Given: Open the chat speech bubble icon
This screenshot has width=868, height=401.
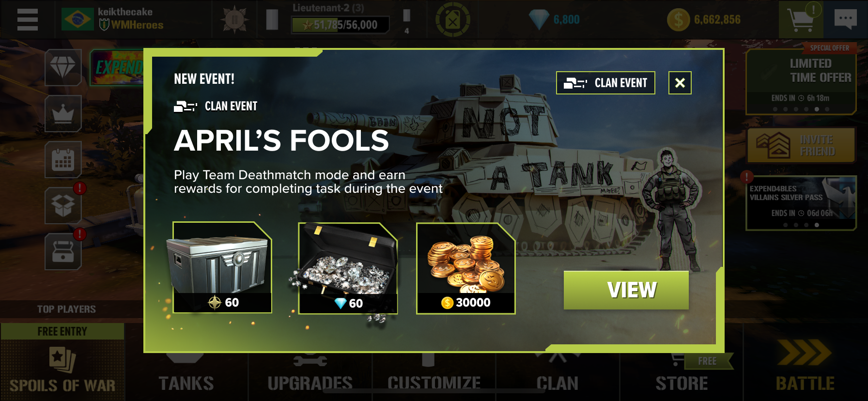Looking at the screenshot, I should click(846, 20).
